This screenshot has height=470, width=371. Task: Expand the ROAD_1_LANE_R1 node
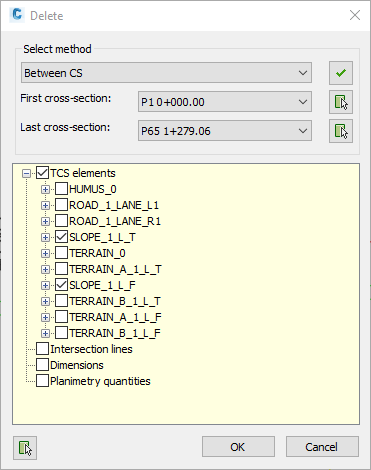click(x=45, y=221)
